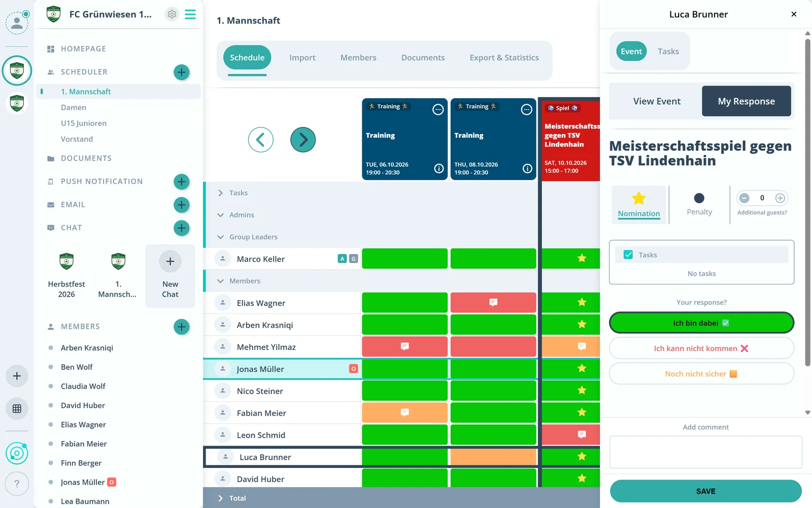Go to previous schedule dates arrow
The width and height of the screenshot is (812, 508).
click(x=261, y=140)
